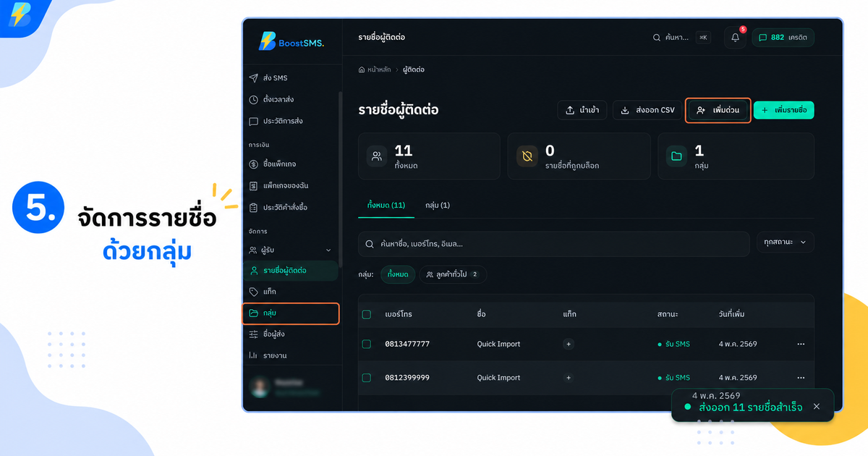Select รายชื่อผู้ติดต่อ in the sidebar
Viewport: 868px width, 456px height.
[x=290, y=271]
